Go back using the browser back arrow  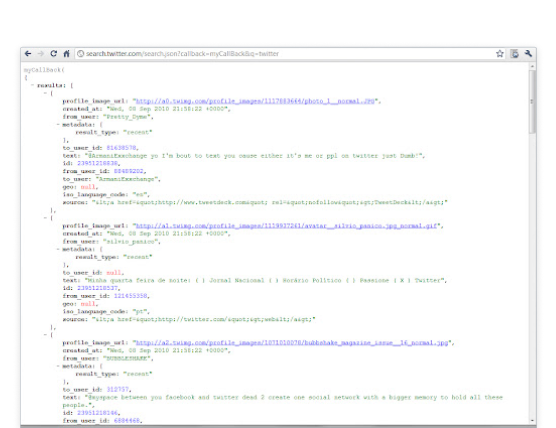coord(28,54)
